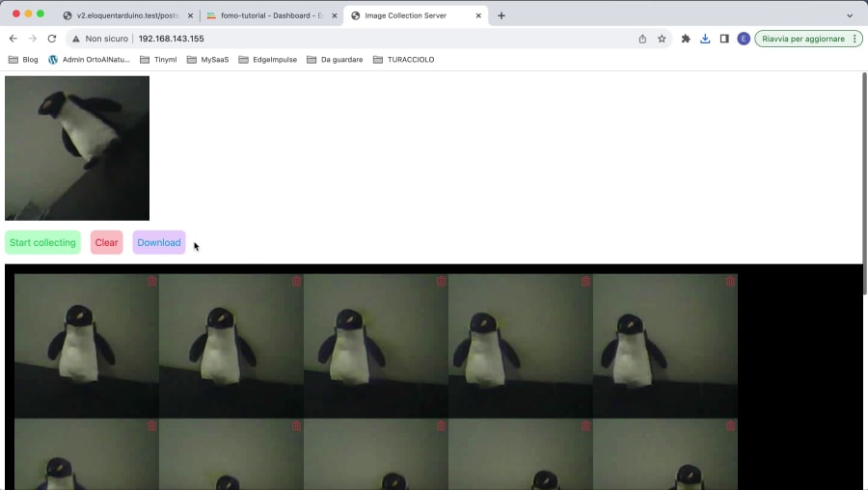Open the extensions puzzle icon
This screenshot has height=490, width=868.
tap(686, 39)
